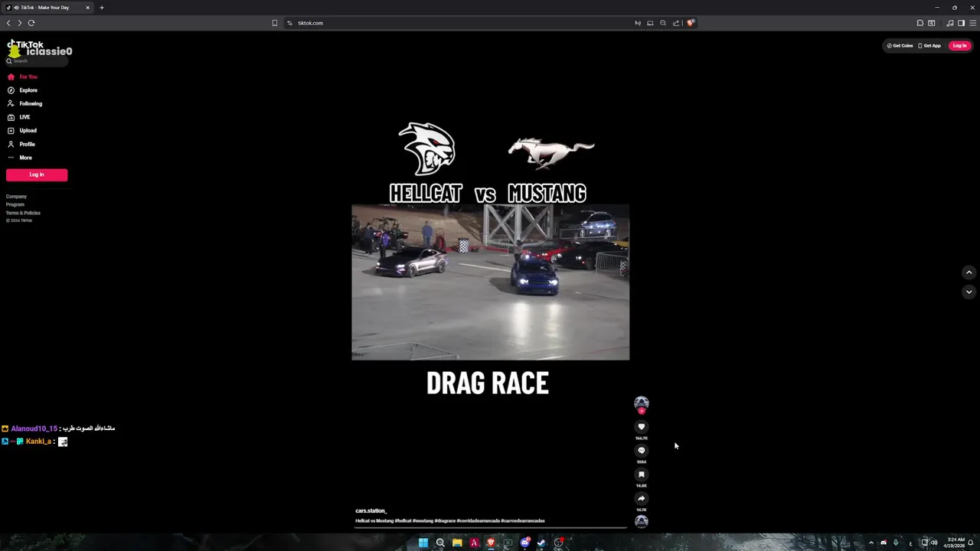980x551 pixels.
Task: Open Discord from the taskbar
Action: click(x=524, y=543)
